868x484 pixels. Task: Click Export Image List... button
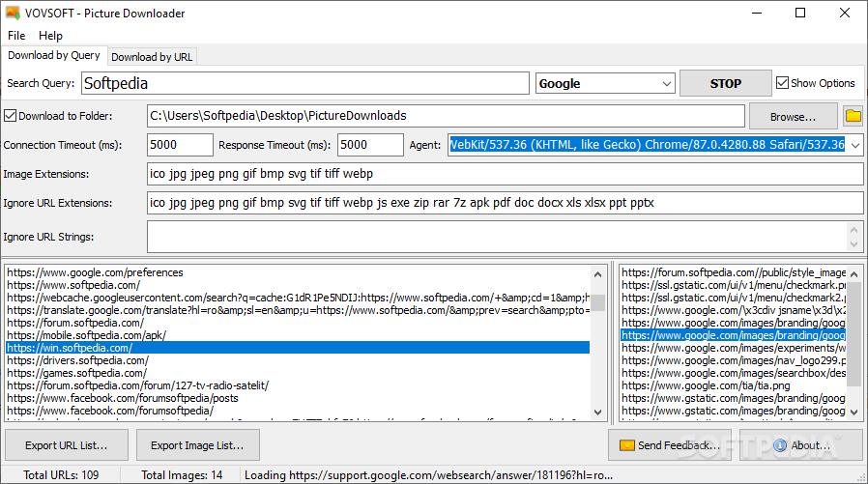(197, 445)
